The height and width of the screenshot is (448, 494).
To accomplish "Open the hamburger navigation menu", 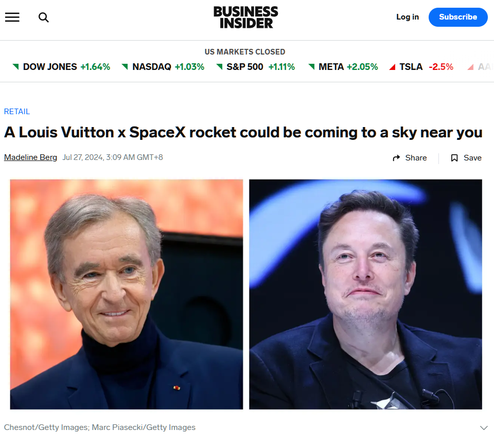I will (x=12, y=17).
